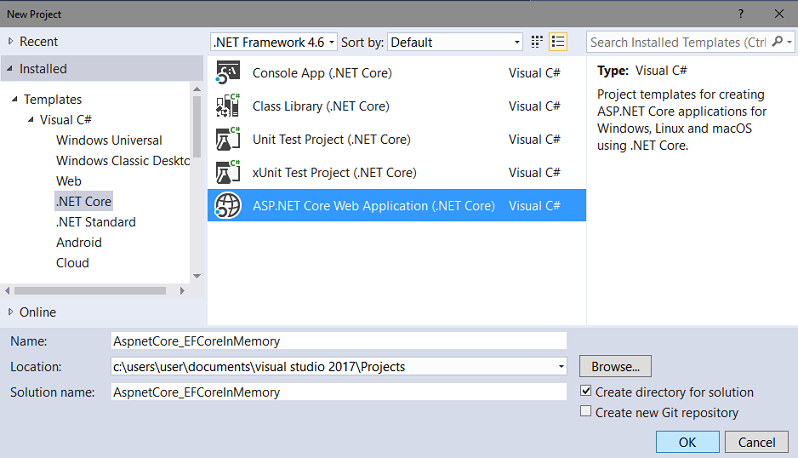Screen dimensions: 798x458
Task: Click the search magnifier icon
Action: [x=777, y=41]
